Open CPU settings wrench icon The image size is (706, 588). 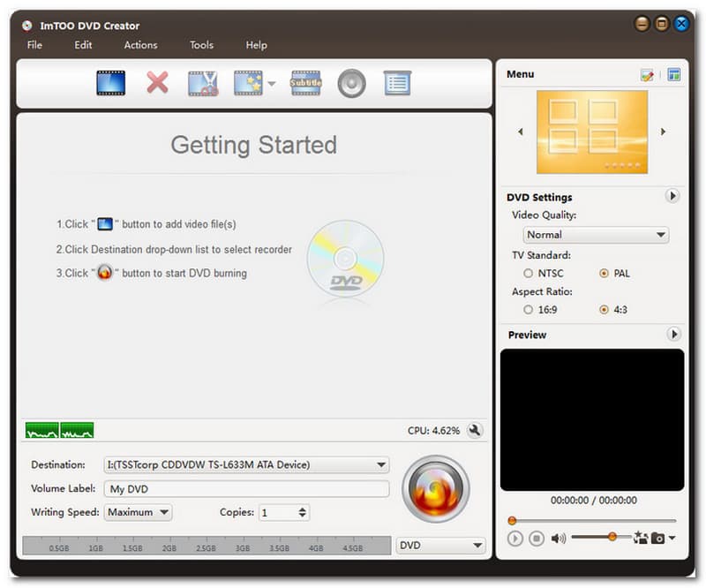[x=475, y=430]
